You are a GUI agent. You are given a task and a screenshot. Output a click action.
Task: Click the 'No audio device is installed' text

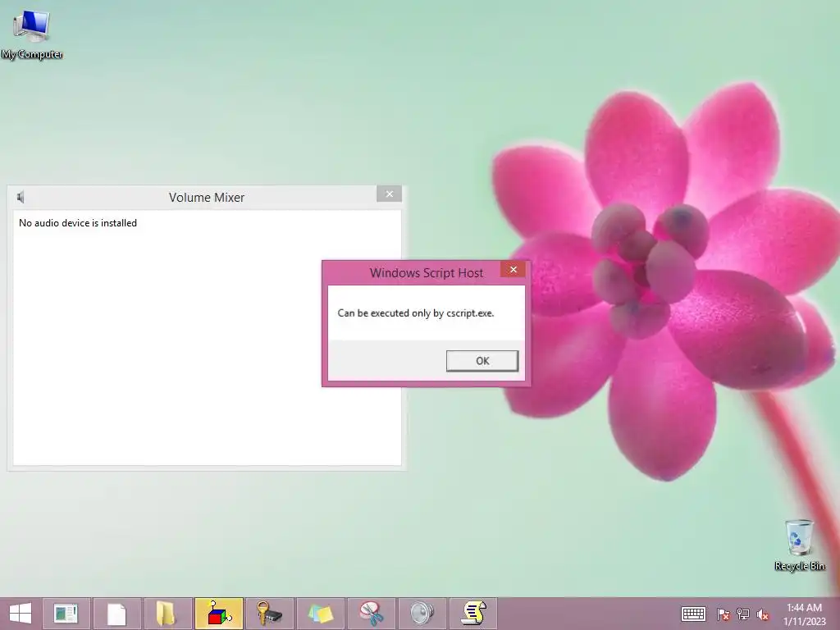(78, 223)
